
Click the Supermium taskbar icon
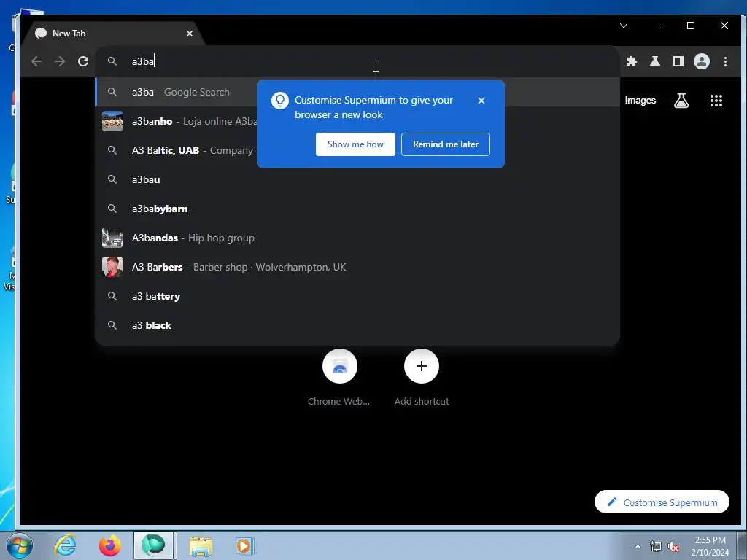pos(153,545)
